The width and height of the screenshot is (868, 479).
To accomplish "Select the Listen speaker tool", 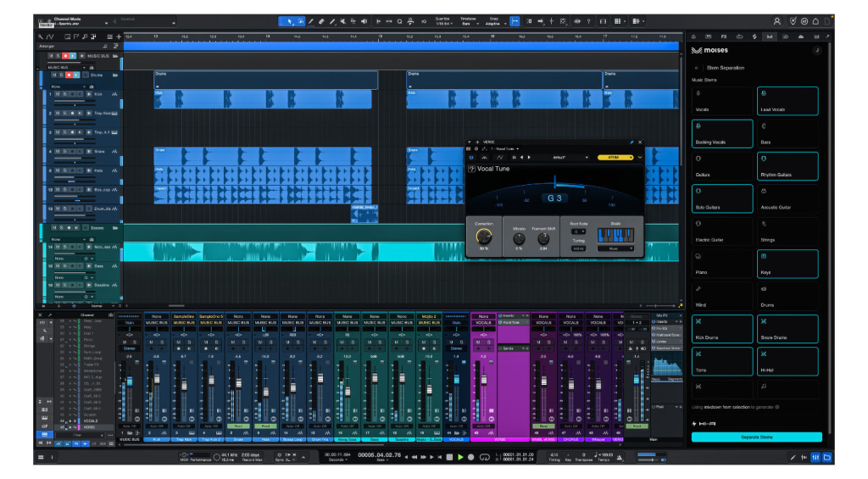I will [364, 21].
